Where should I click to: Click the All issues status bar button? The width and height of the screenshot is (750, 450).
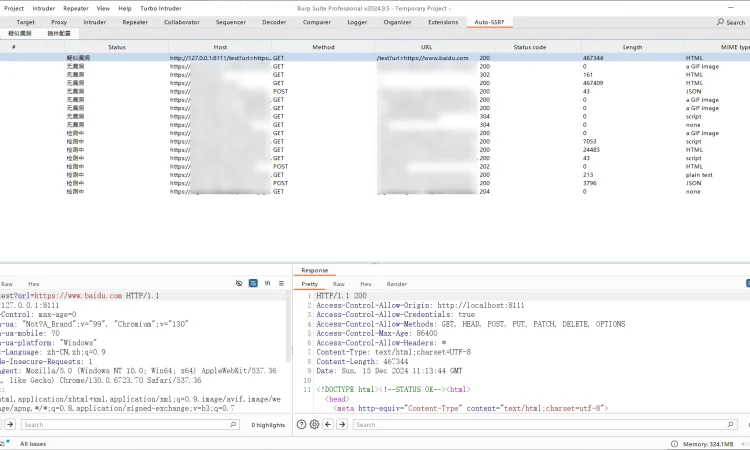[x=33, y=444]
